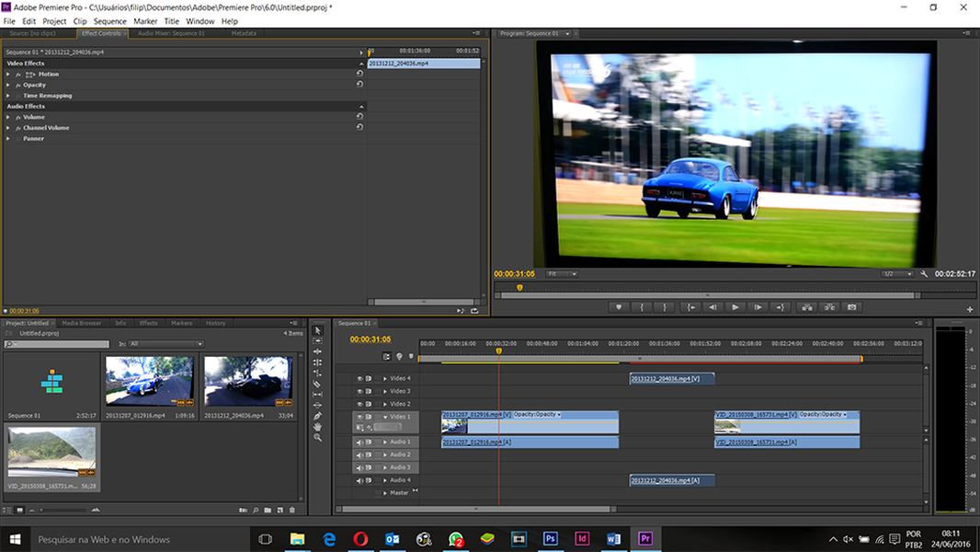Viewport: 980px width, 552px height.
Task: Open the Sequence menu
Action: point(109,21)
